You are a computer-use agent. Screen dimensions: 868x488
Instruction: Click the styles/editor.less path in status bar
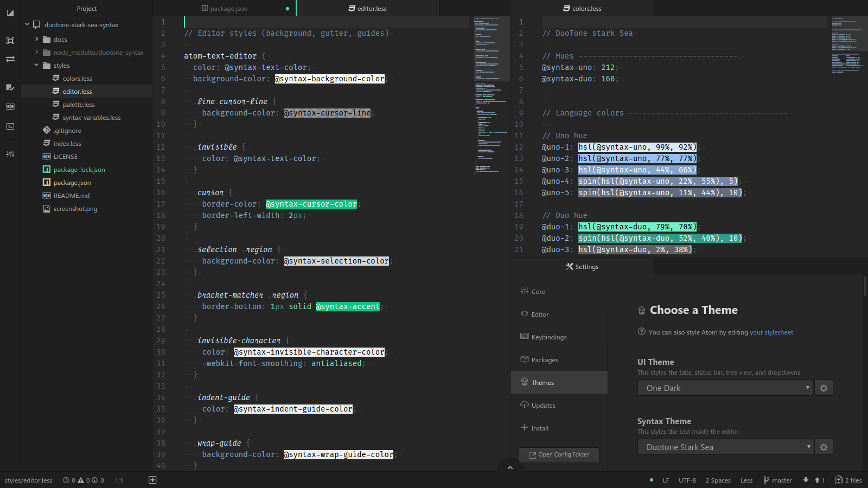click(29, 480)
